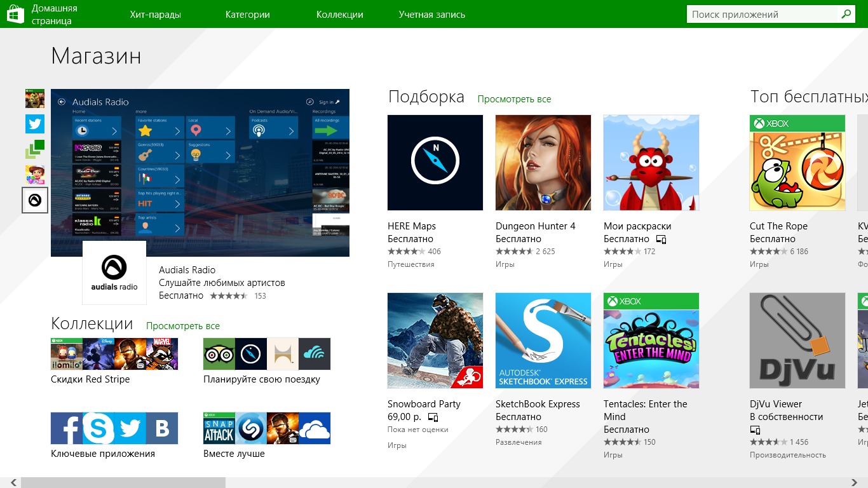Image resolution: width=868 pixels, height=488 pixels.
Task: Open the Dungeon Hunter 4 tile
Action: click(543, 163)
